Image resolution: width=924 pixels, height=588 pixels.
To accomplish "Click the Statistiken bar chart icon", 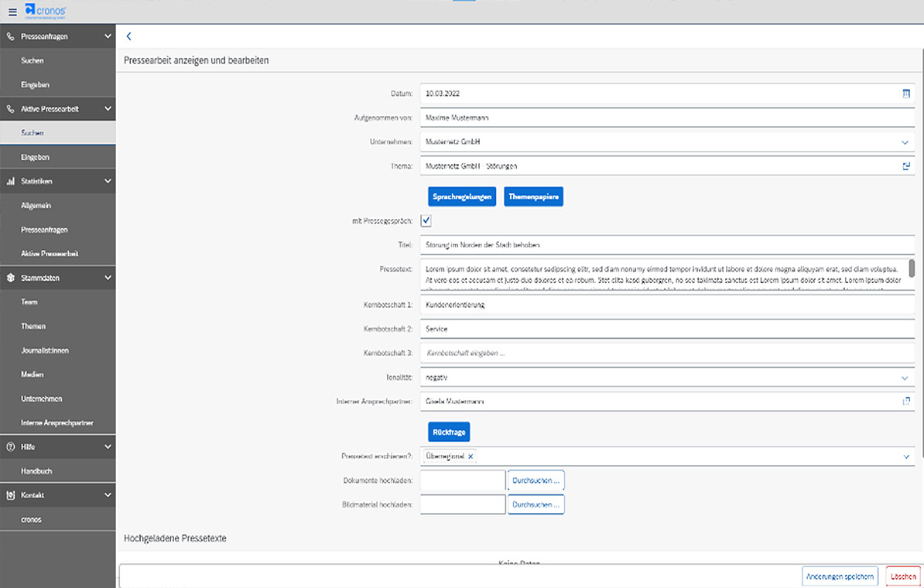I will [11, 181].
